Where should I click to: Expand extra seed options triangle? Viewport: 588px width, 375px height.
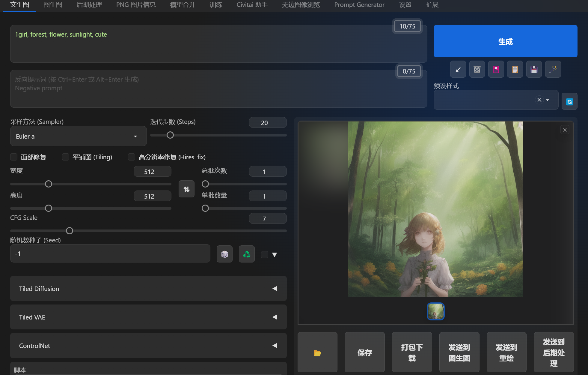click(275, 255)
